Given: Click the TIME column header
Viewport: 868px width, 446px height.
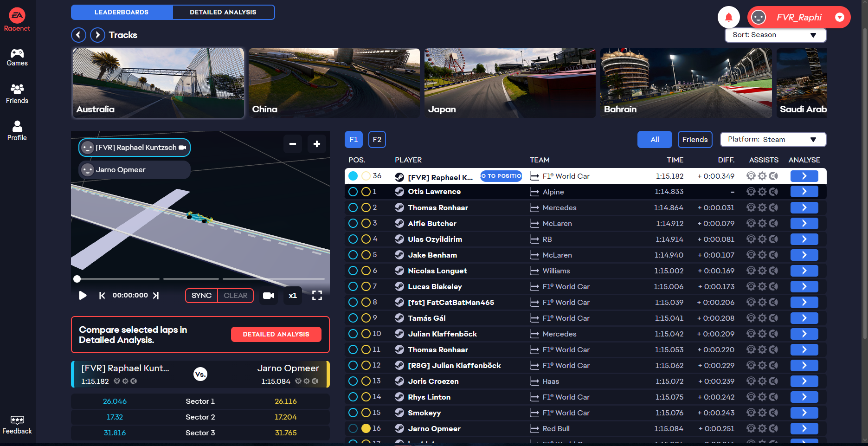Looking at the screenshot, I should (675, 160).
